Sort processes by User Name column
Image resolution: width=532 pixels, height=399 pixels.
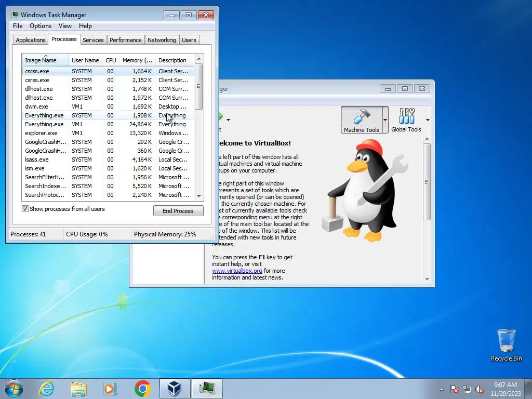click(x=85, y=60)
